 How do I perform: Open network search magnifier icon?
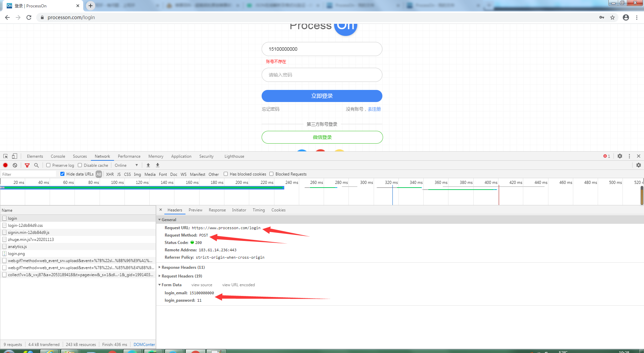pyautogui.click(x=37, y=165)
